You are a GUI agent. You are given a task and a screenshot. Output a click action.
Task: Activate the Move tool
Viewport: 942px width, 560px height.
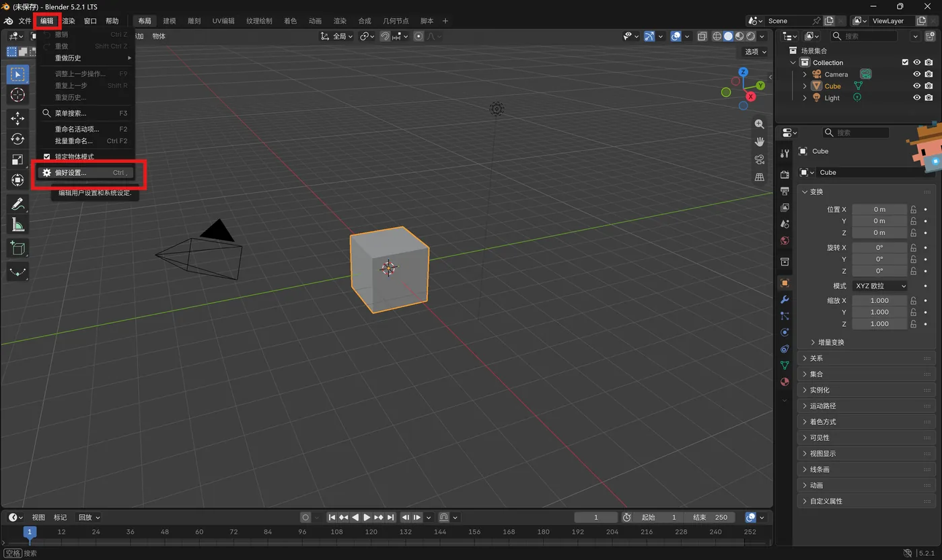point(17,118)
